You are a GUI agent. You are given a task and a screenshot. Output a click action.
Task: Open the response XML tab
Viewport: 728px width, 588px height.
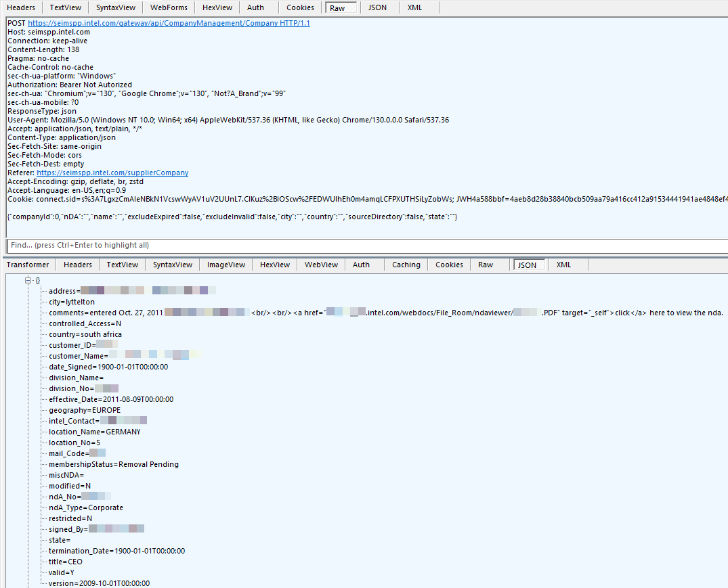pyautogui.click(x=563, y=265)
